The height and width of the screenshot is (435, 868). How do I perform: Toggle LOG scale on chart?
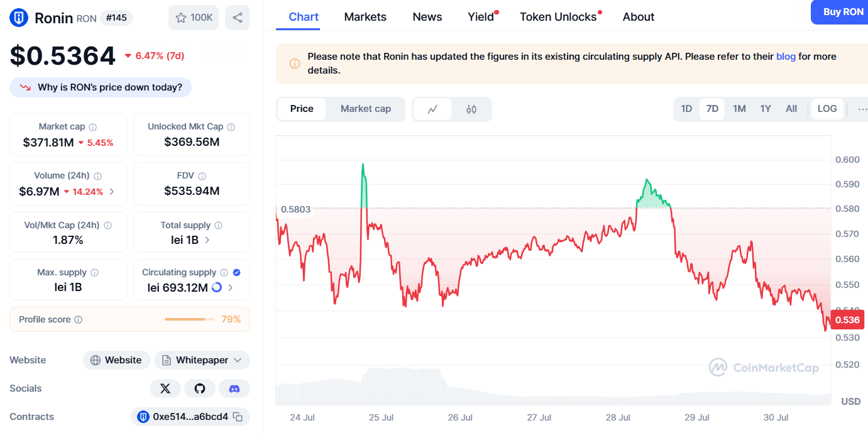(827, 109)
